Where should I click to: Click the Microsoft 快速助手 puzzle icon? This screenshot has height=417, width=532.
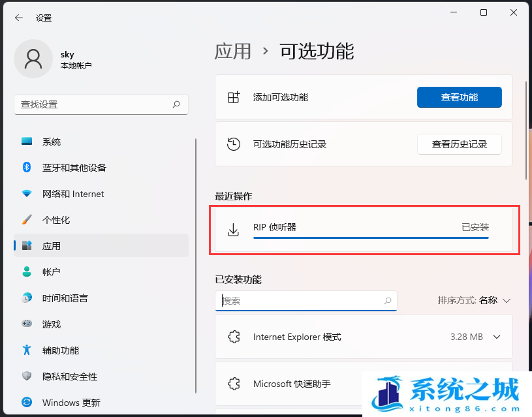(x=234, y=384)
